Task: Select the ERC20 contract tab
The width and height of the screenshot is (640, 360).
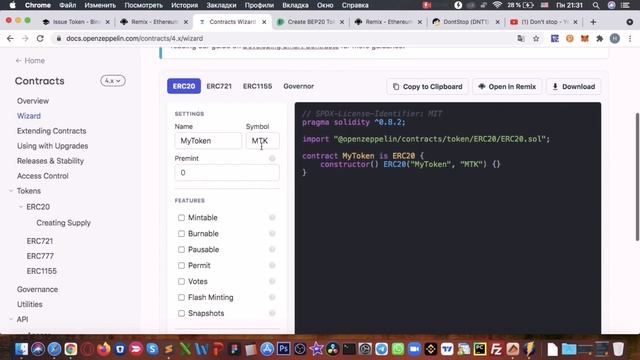Action: pyautogui.click(x=184, y=86)
